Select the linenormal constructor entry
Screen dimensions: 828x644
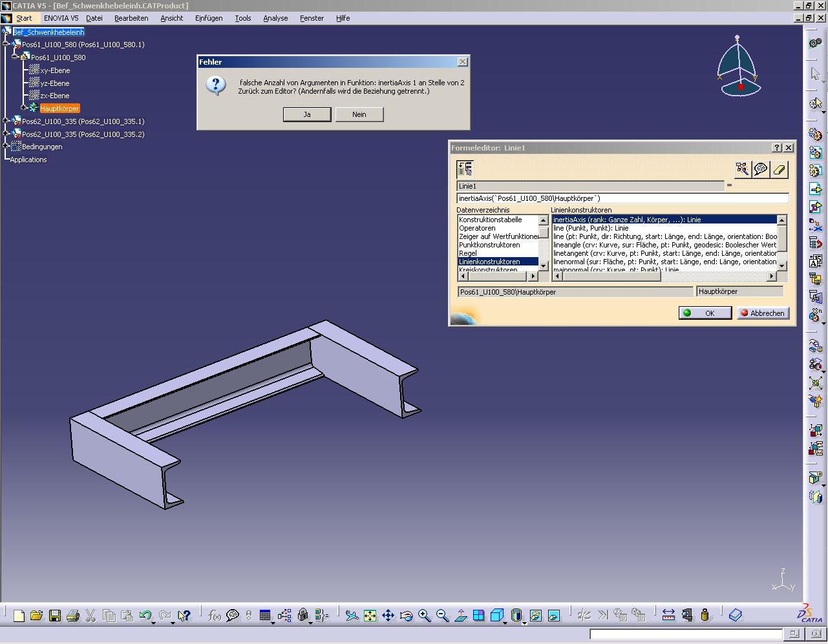664,262
